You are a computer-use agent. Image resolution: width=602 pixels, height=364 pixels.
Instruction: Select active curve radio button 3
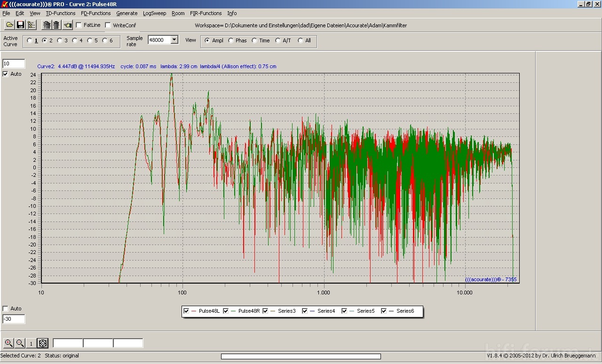click(x=60, y=40)
